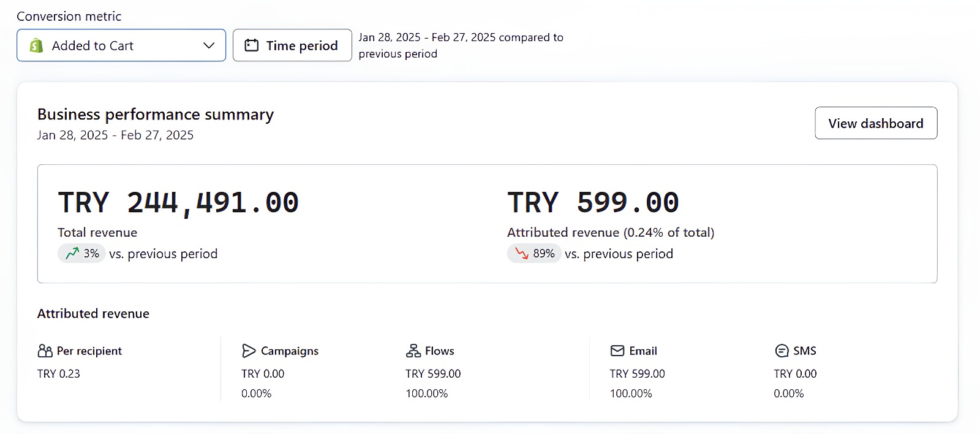Open the Added to Cart metric selector
Image resolution: width=980 pixels, height=434 pixels.
coord(121,45)
